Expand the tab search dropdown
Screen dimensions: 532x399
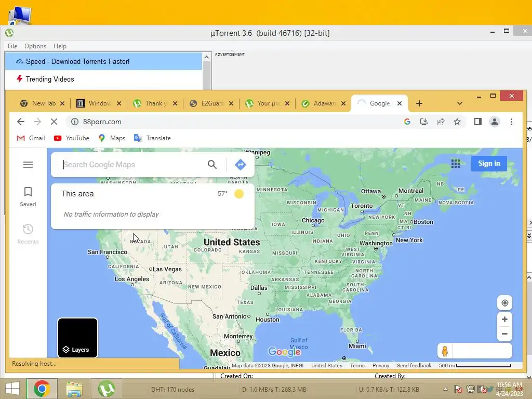(459, 103)
